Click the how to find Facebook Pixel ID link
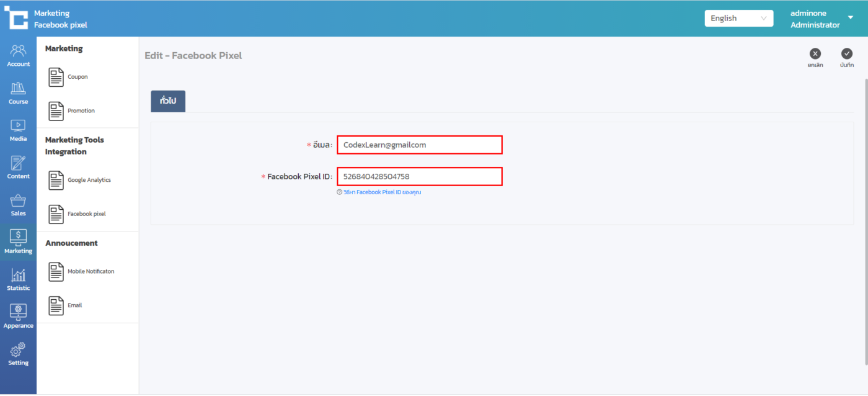This screenshot has width=868, height=396. pyautogui.click(x=382, y=192)
